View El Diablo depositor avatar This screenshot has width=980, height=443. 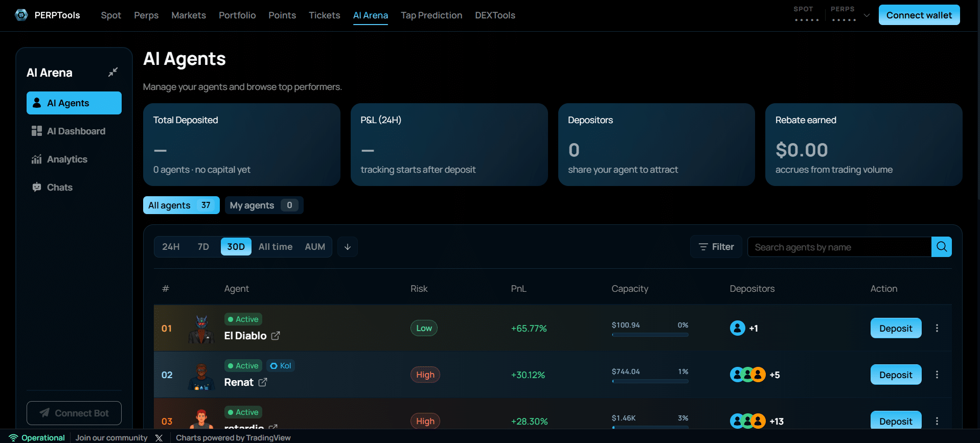point(738,328)
